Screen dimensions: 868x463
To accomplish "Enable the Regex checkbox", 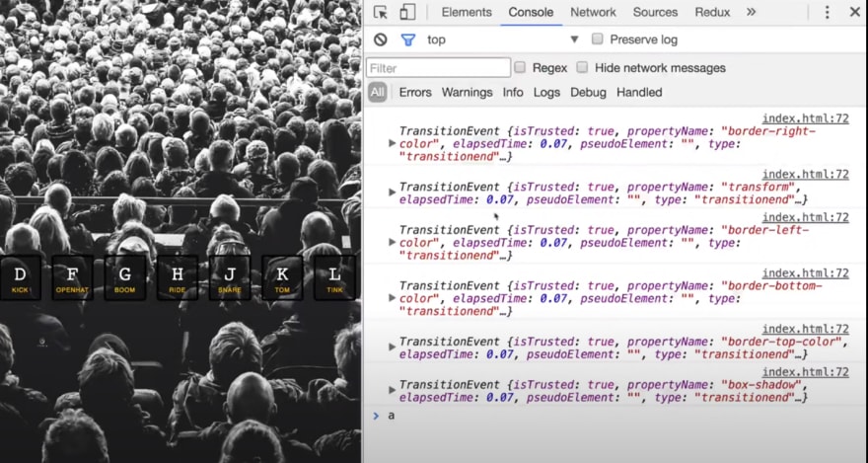I will coord(520,67).
